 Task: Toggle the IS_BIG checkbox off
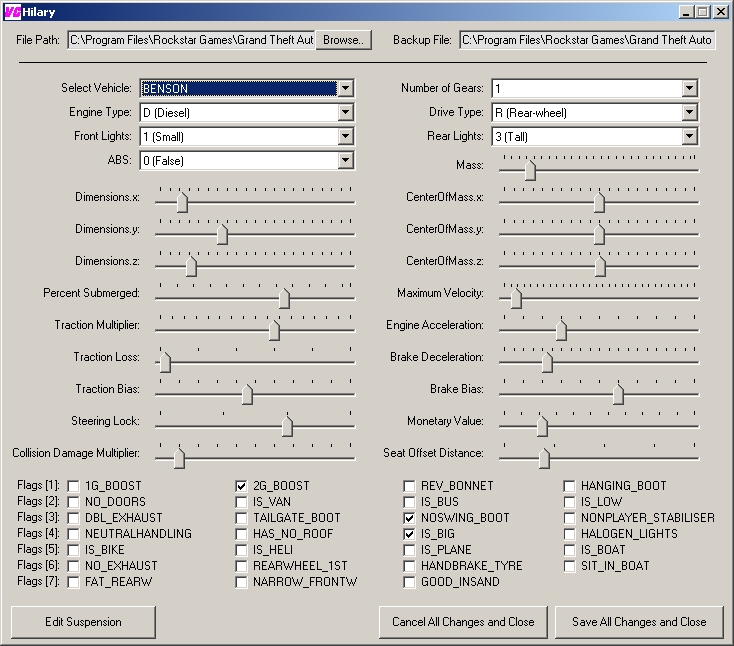[x=409, y=534]
